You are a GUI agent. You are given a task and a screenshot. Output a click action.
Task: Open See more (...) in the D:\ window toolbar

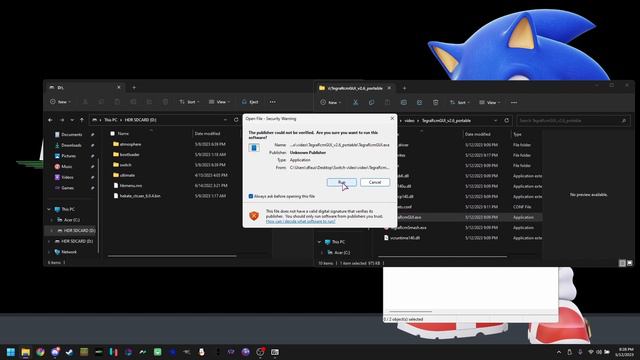tap(273, 102)
